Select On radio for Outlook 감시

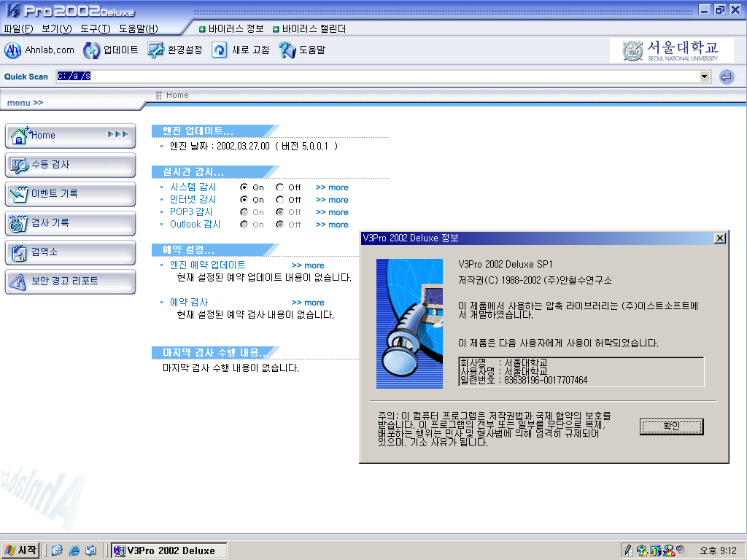[x=244, y=225]
